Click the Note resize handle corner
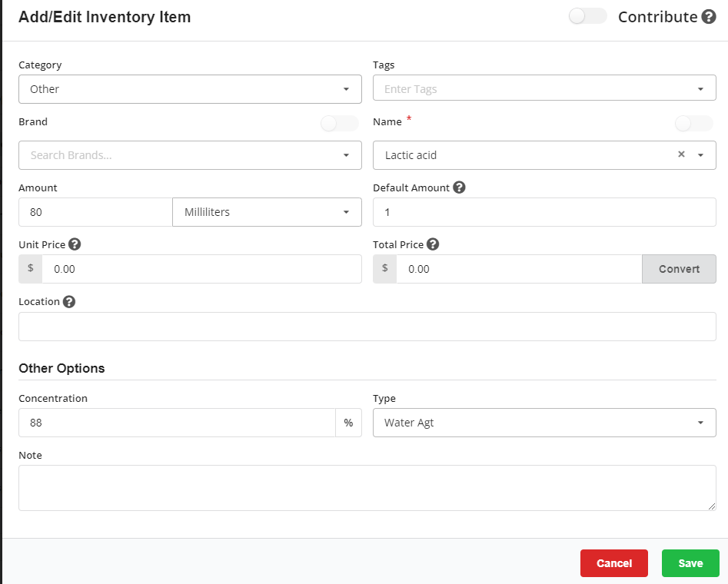The width and height of the screenshot is (728, 584). click(712, 506)
